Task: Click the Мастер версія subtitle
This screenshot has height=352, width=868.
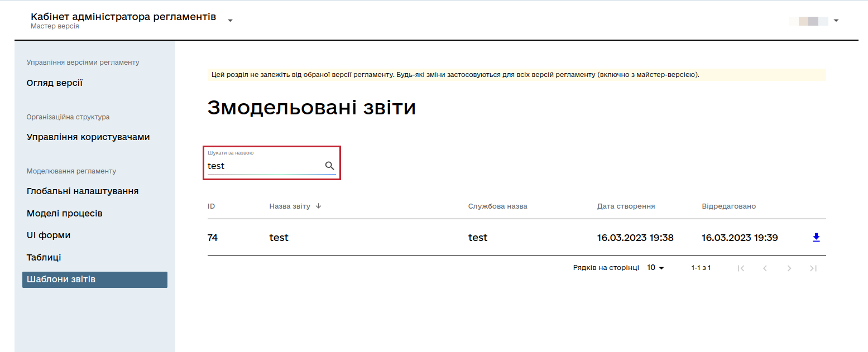Action: 55,26
